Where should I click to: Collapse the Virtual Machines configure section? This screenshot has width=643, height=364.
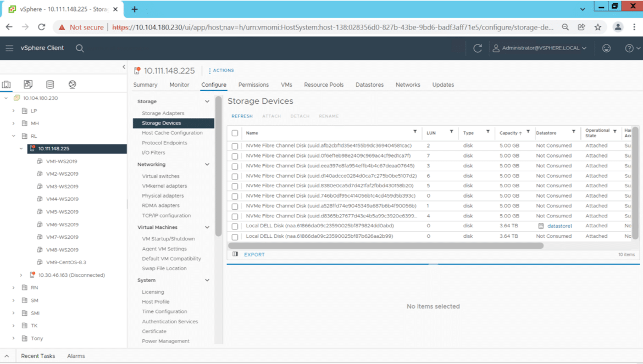click(207, 227)
